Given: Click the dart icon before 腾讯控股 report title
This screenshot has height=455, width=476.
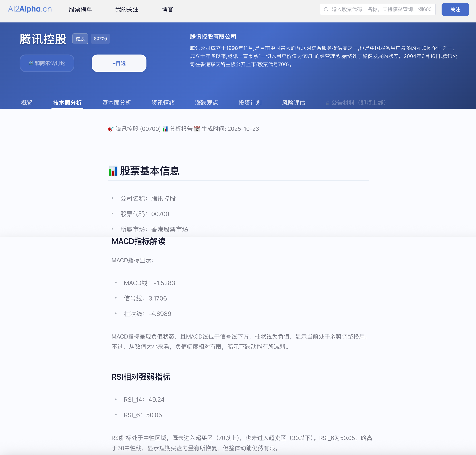Looking at the screenshot, I should pos(110,129).
